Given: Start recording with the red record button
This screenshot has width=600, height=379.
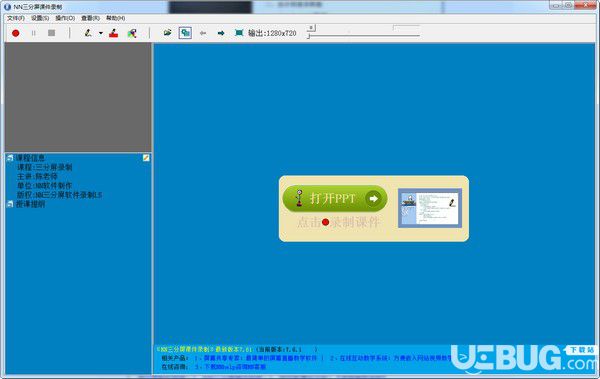Looking at the screenshot, I should click(x=15, y=33).
